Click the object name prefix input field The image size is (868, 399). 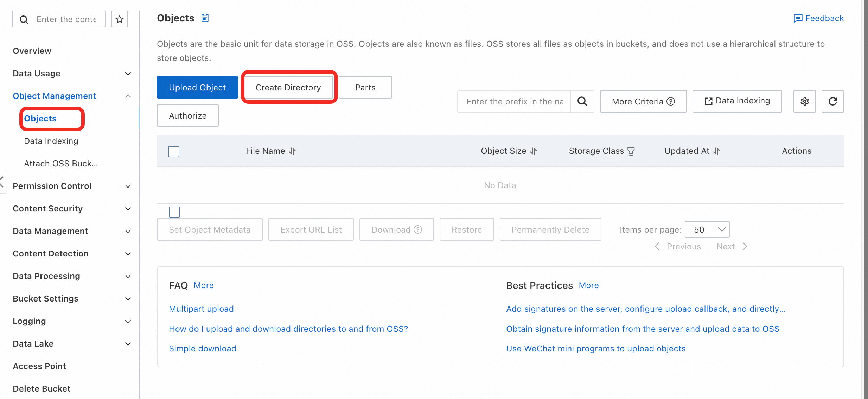(514, 101)
